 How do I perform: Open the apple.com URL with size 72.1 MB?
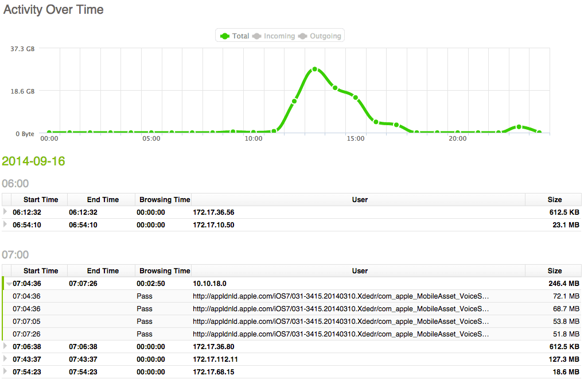(x=341, y=296)
